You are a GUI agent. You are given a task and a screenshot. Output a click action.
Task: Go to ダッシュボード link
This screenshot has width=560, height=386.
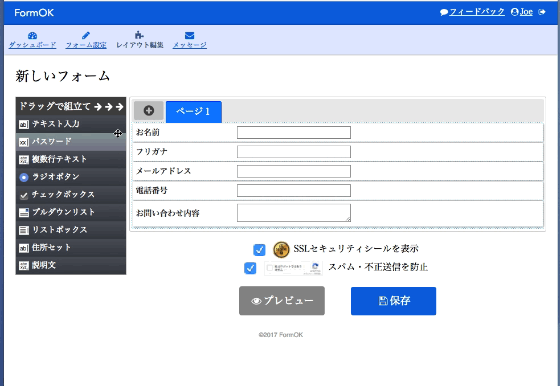(32, 45)
